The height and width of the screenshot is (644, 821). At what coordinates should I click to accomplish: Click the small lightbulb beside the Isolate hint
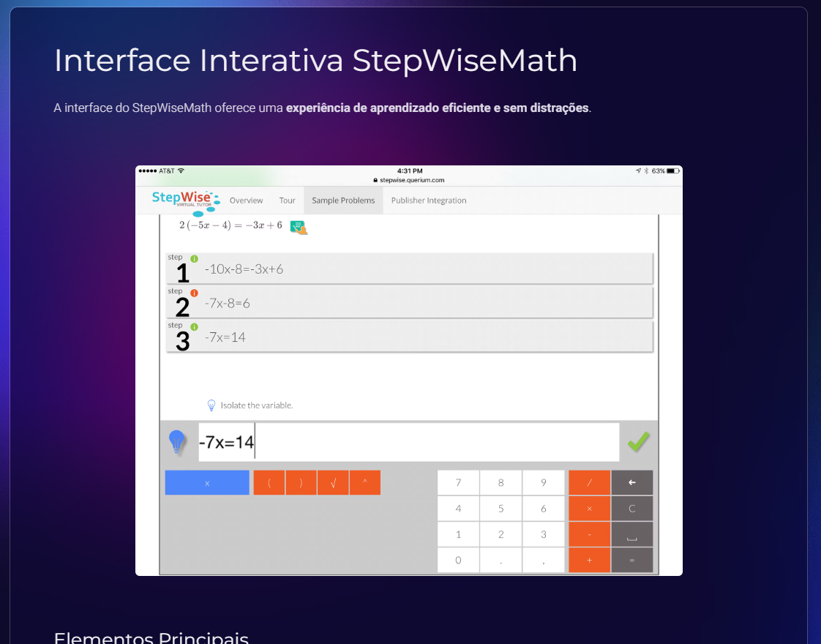(211, 405)
